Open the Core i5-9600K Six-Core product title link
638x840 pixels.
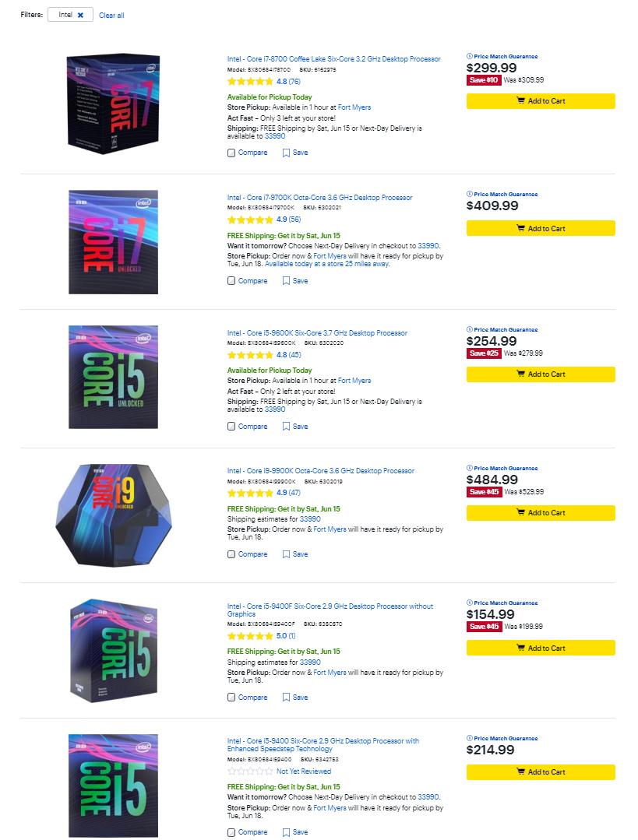click(317, 333)
